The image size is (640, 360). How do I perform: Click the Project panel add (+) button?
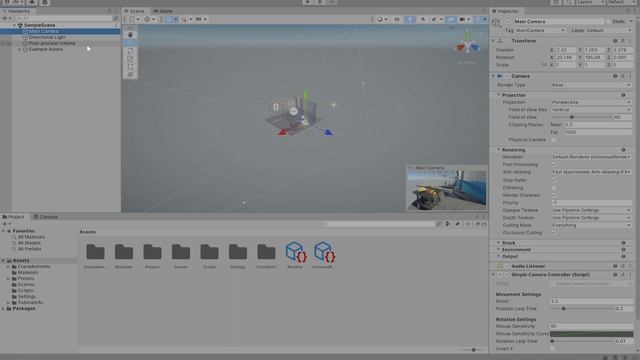coord(4,224)
